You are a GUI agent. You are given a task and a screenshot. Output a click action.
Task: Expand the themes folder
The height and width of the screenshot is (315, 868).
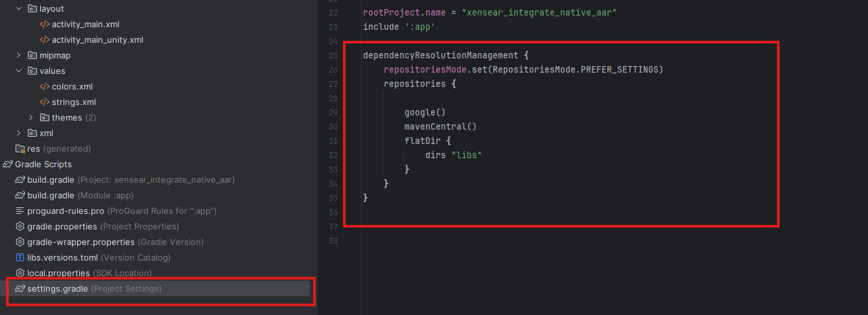coord(31,117)
